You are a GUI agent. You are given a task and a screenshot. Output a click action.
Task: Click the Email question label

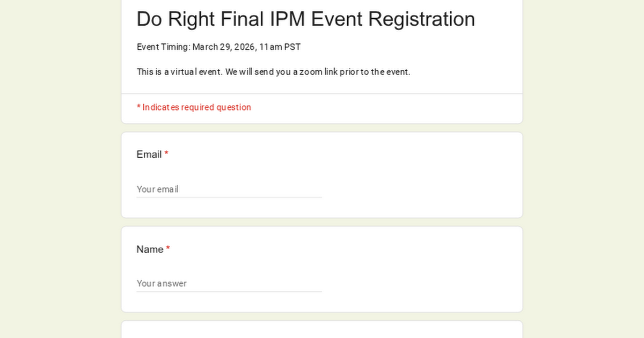[x=149, y=154]
